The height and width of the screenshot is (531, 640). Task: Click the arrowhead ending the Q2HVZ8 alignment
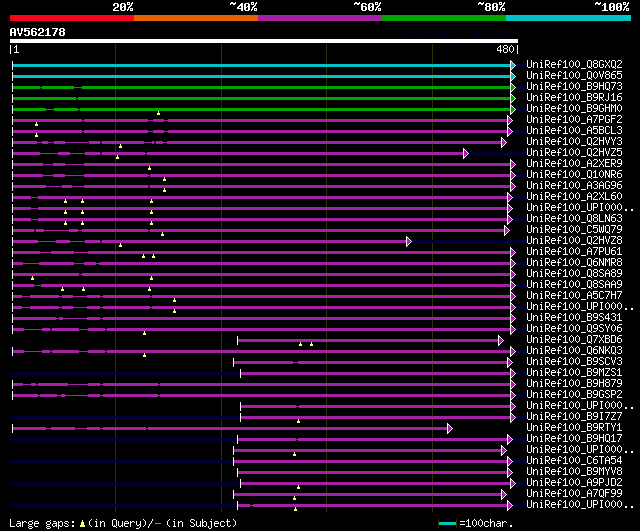(x=409, y=242)
